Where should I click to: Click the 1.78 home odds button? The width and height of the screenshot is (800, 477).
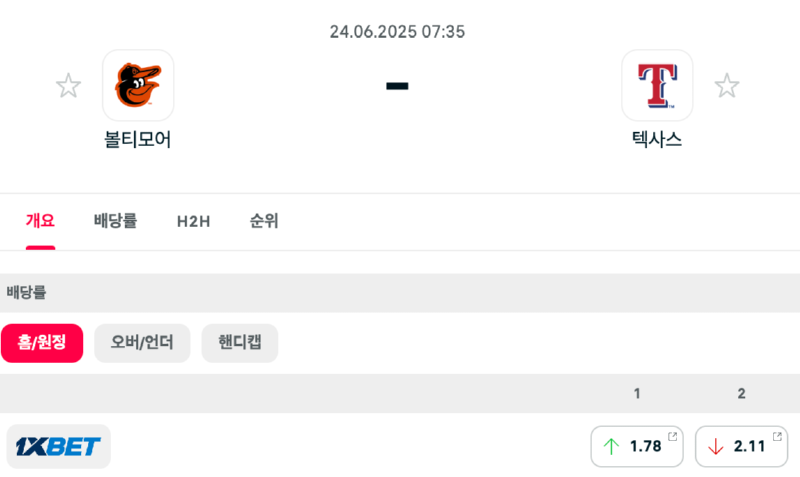tap(637, 446)
